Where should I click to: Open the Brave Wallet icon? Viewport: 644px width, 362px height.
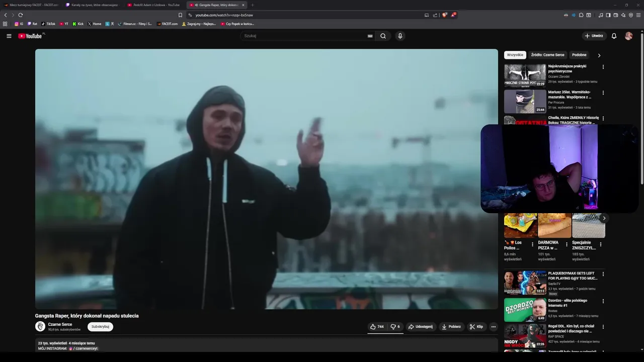click(x=615, y=15)
